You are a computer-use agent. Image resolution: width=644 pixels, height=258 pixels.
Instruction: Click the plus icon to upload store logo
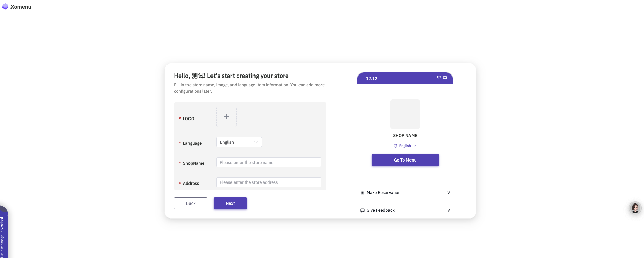coord(226,117)
